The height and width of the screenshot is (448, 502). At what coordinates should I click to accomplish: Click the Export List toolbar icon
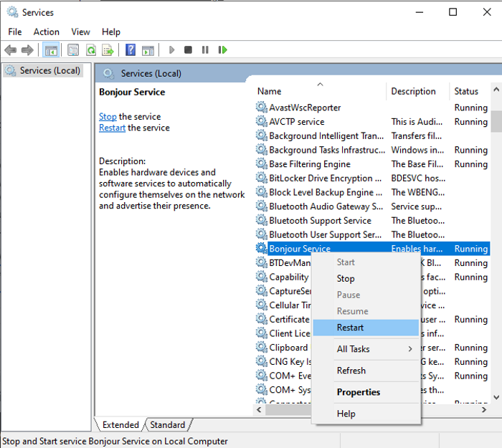pyautogui.click(x=108, y=50)
